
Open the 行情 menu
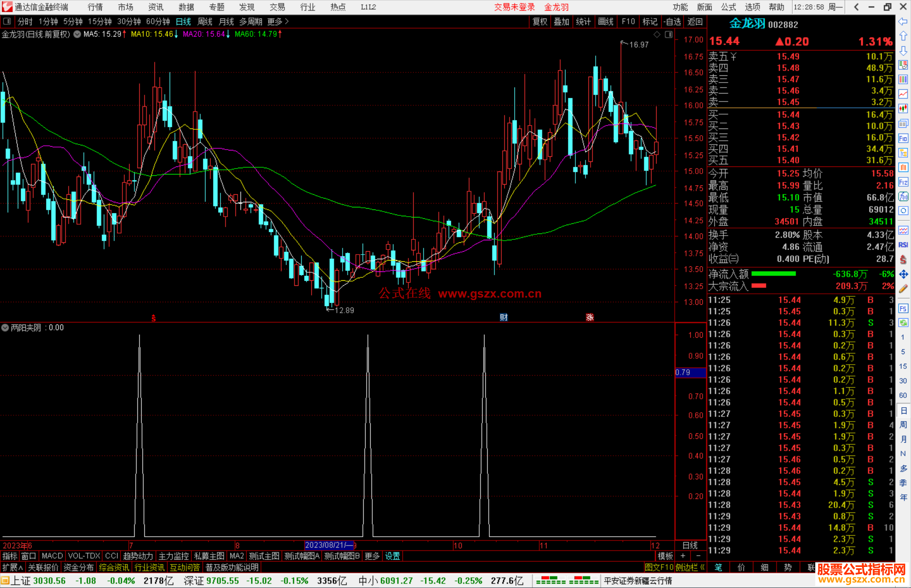click(x=95, y=7)
